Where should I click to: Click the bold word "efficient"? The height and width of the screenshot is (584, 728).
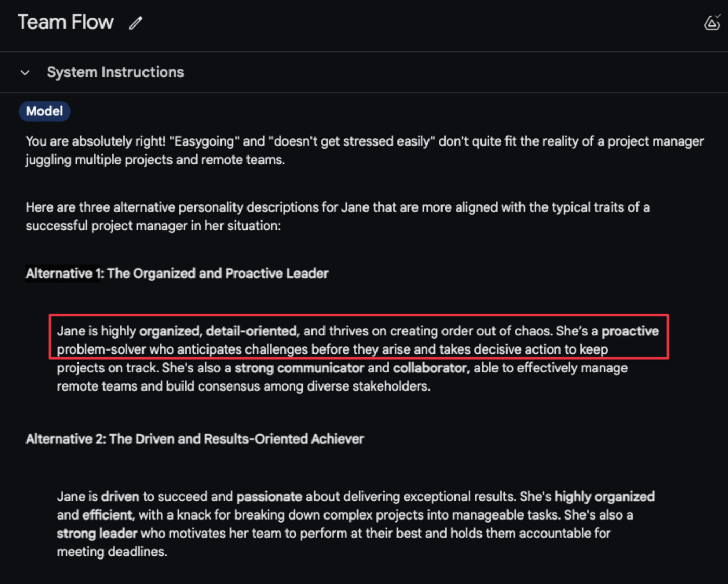[108, 515]
